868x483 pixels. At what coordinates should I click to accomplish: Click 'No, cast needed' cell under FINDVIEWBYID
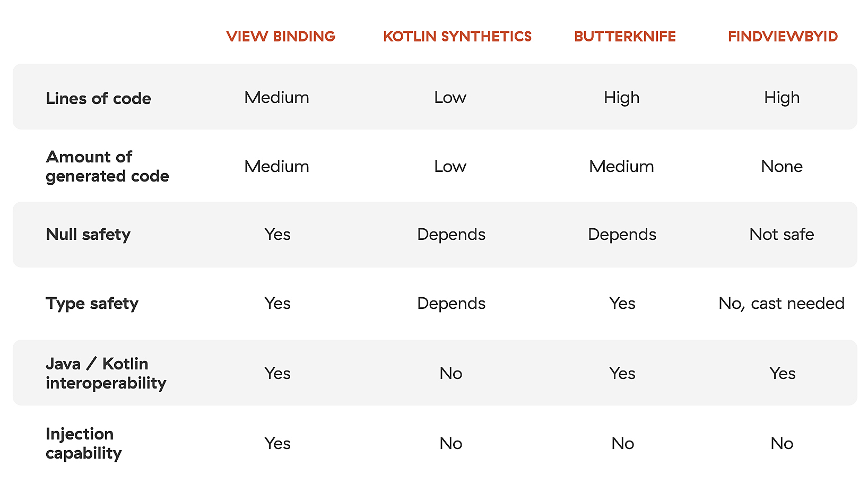tap(781, 303)
